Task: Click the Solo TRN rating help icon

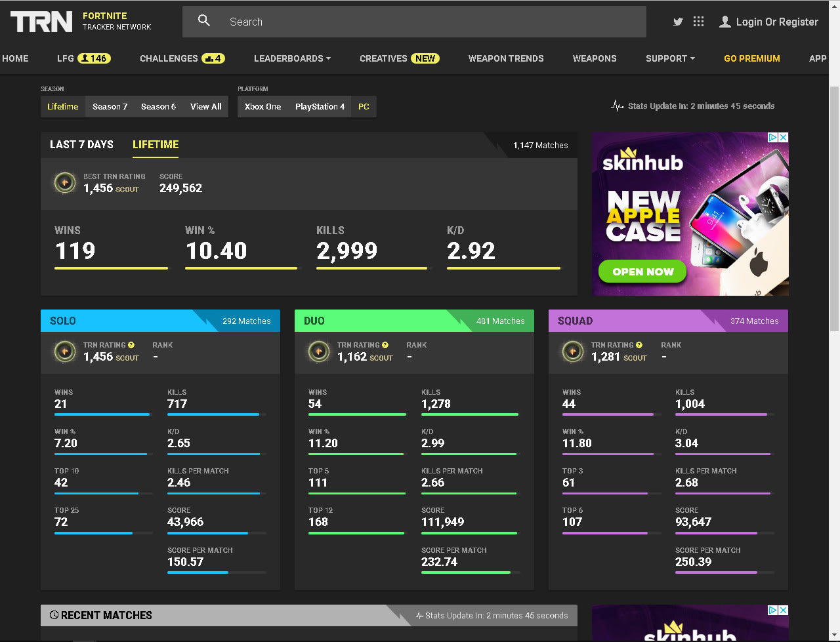Action: (x=131, y=345)
